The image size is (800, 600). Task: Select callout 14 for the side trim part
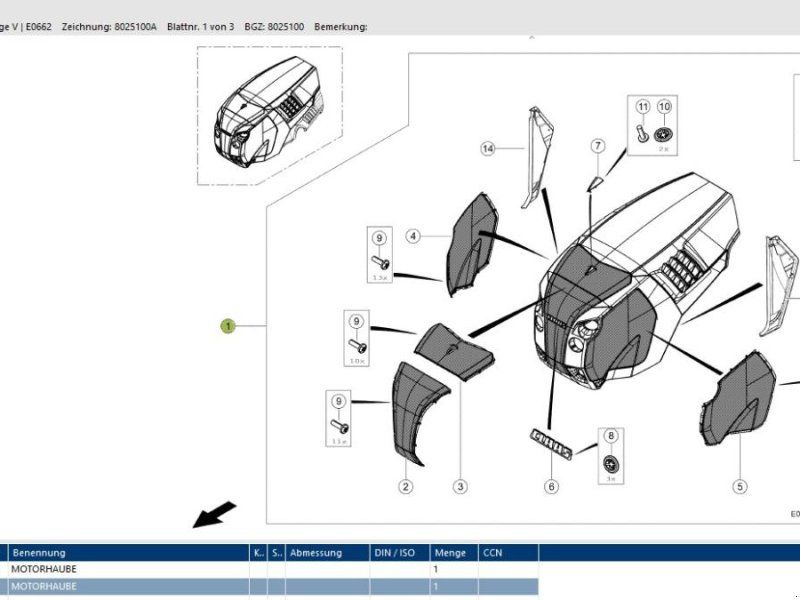(488, 149)
